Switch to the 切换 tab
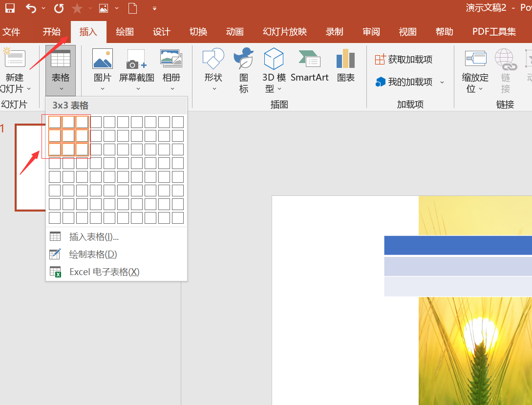 [198, 32]
